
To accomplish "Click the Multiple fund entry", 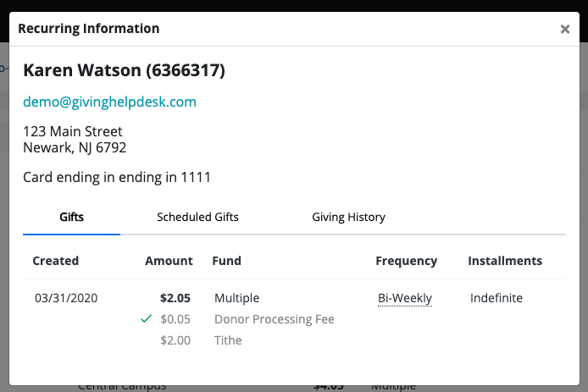I will click(237, 298).
